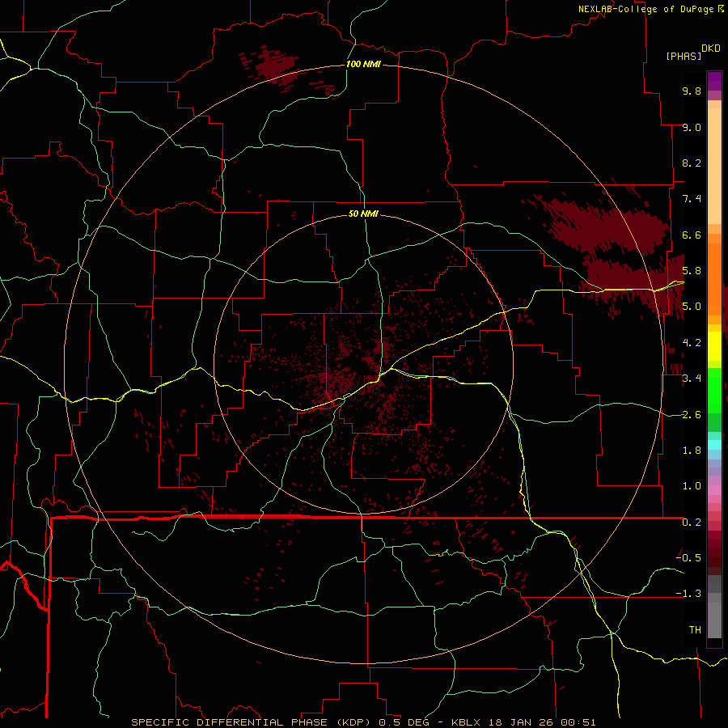Click the 8.2 scale value

tap(692, 163)
